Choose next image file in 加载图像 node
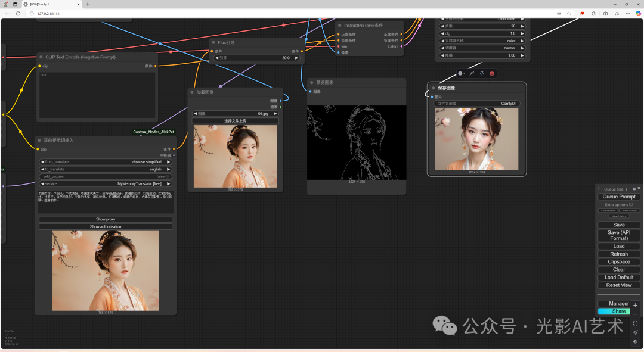 275,113
